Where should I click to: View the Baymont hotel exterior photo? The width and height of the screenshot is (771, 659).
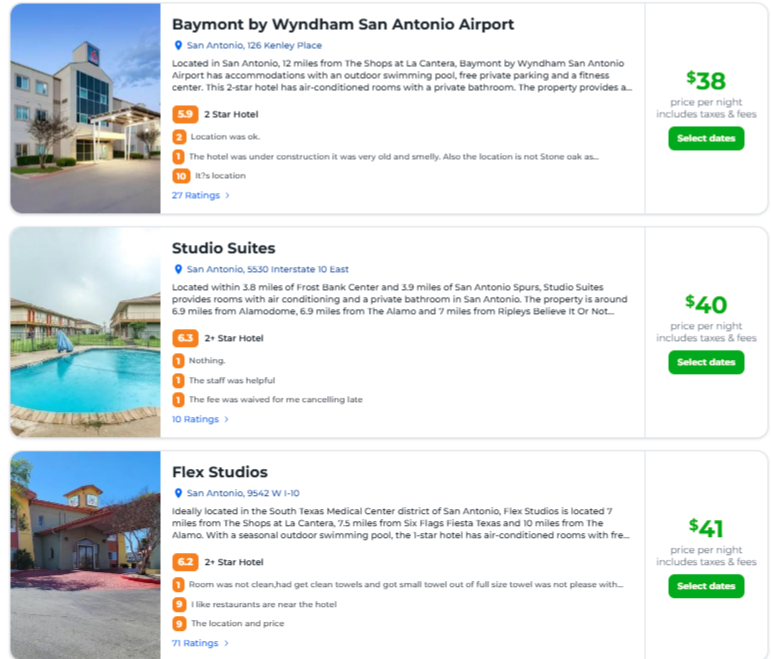point(85,108)
